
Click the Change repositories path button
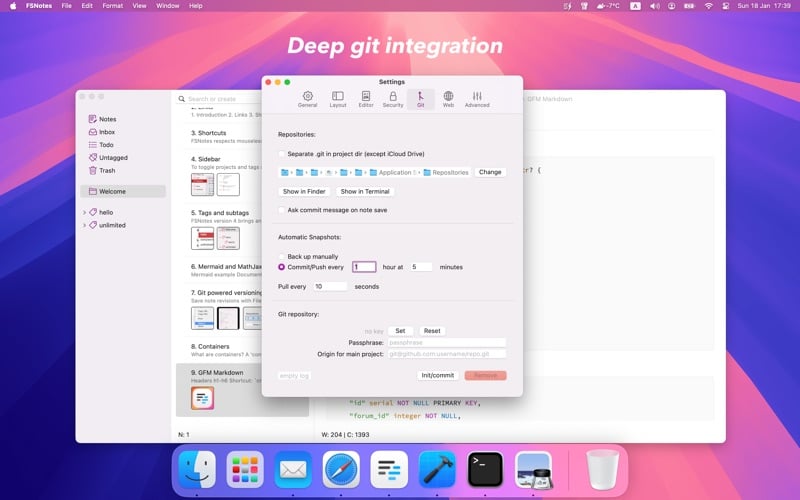[490, 172]
